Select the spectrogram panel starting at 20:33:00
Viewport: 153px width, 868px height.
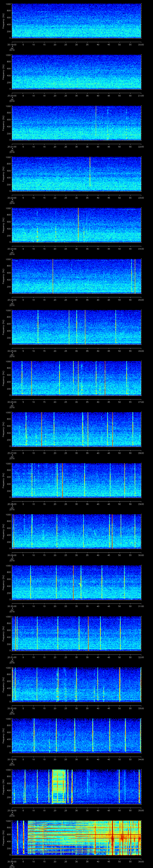(x=76, y=736)
